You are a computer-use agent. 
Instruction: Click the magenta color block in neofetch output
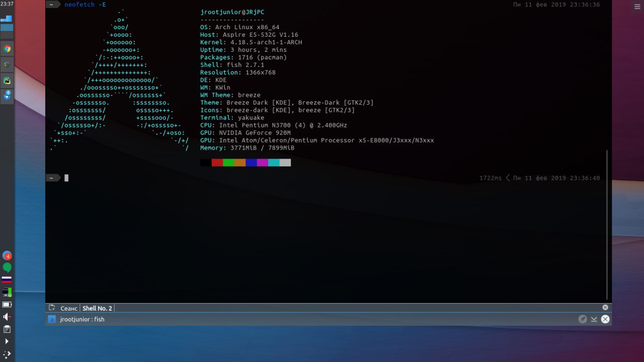[x=263, y=163]
